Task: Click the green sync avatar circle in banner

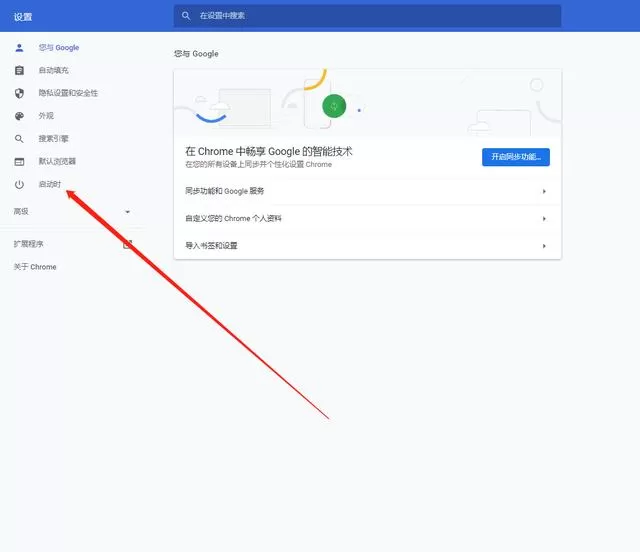Action: [x=334, y=106]
